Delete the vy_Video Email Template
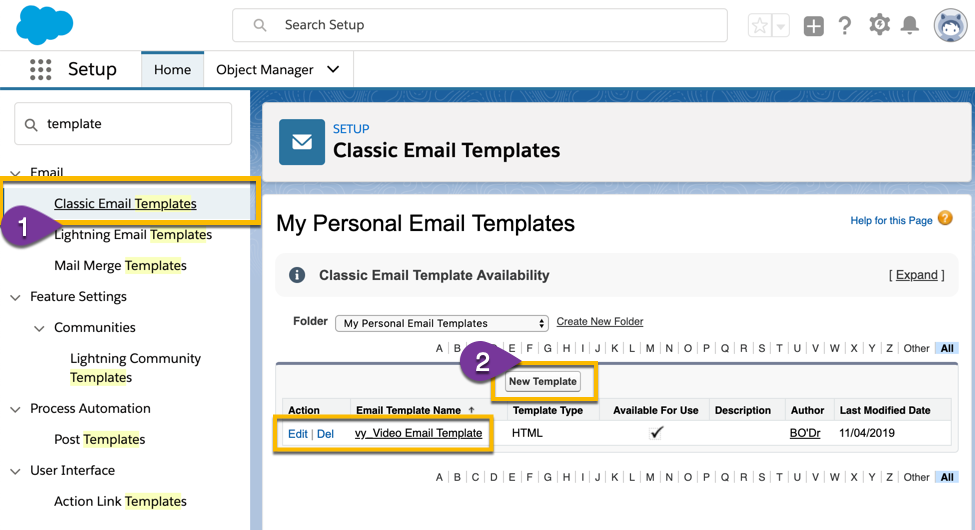This screenshot has width=975, height=530. (325, 434)
